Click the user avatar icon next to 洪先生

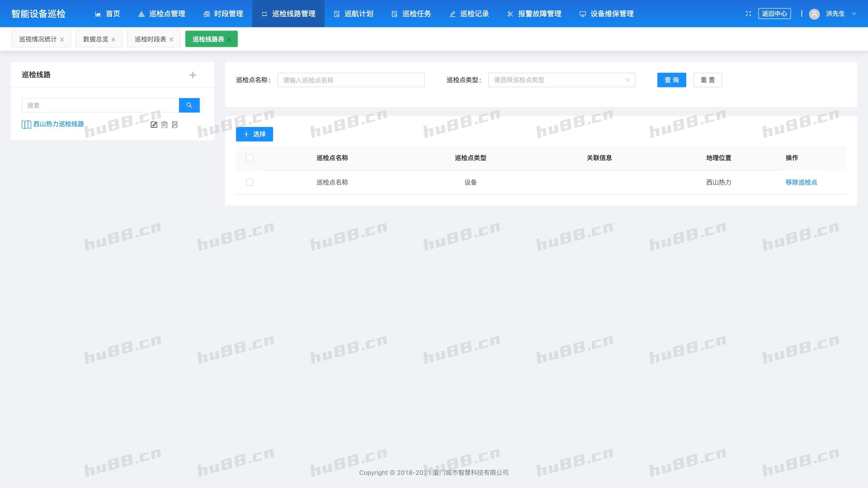pyautogui.click(x=814, y=14)
